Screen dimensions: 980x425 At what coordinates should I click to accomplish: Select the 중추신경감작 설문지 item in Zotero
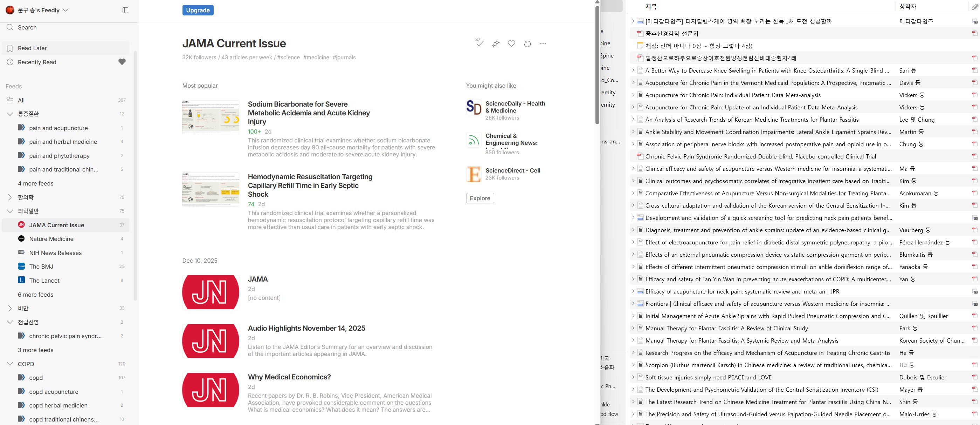coord(672,34)
